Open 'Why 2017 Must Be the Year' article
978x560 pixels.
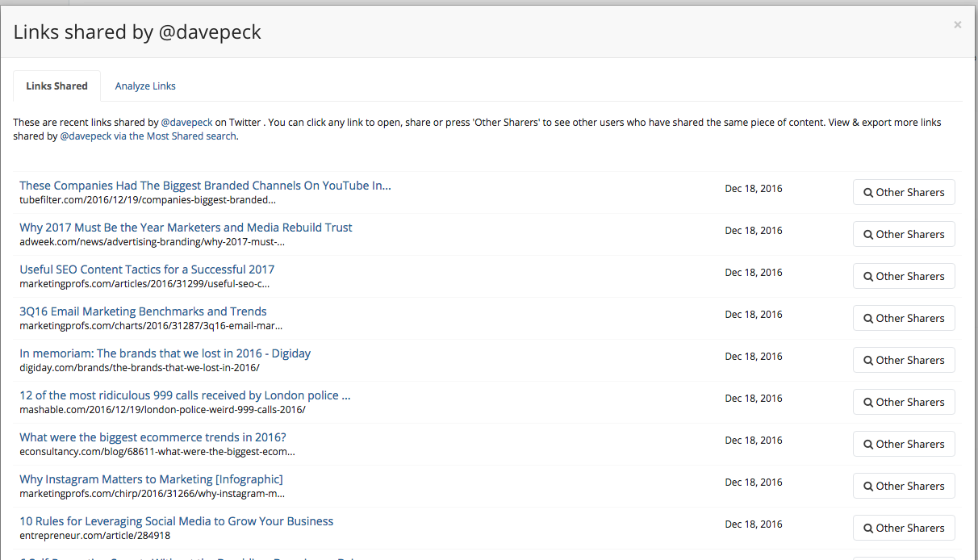pos(186,228)
